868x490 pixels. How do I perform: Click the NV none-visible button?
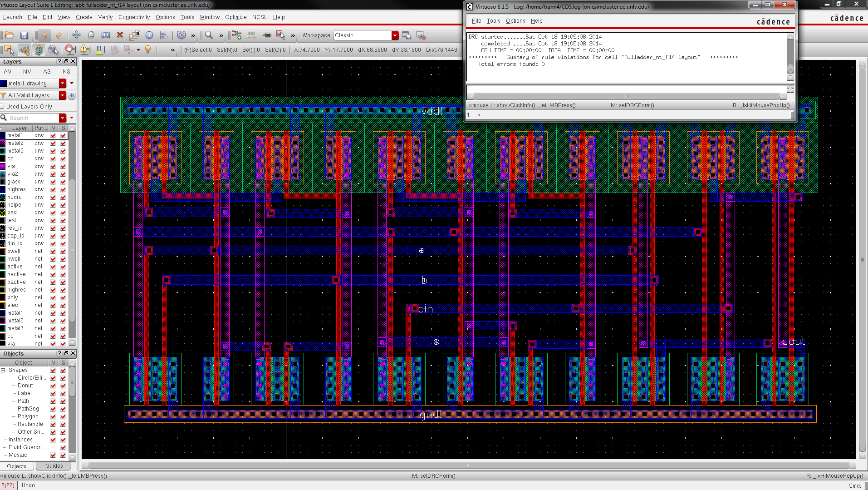tap(27, 72)
